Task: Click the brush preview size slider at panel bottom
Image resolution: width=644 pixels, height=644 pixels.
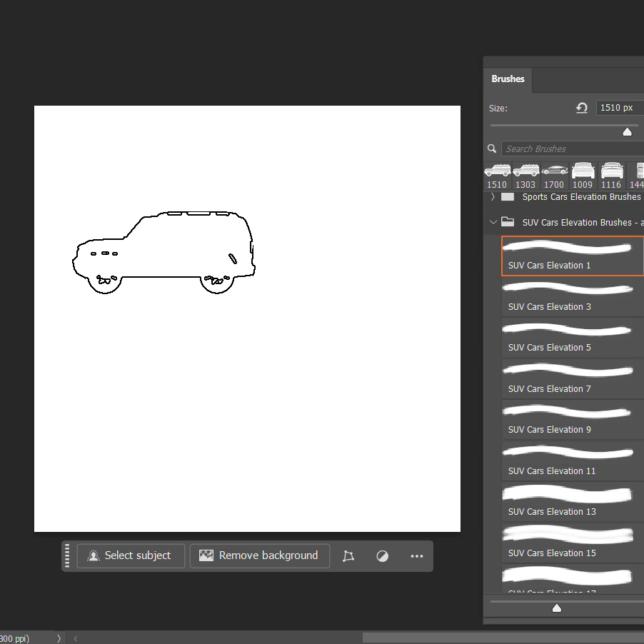Action: (557, 608)
